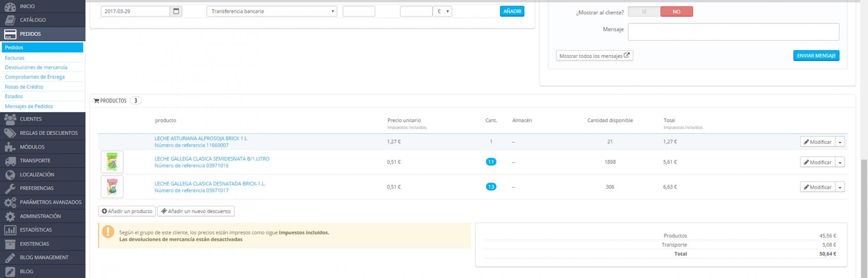Click the Localización globe icon

10,175
